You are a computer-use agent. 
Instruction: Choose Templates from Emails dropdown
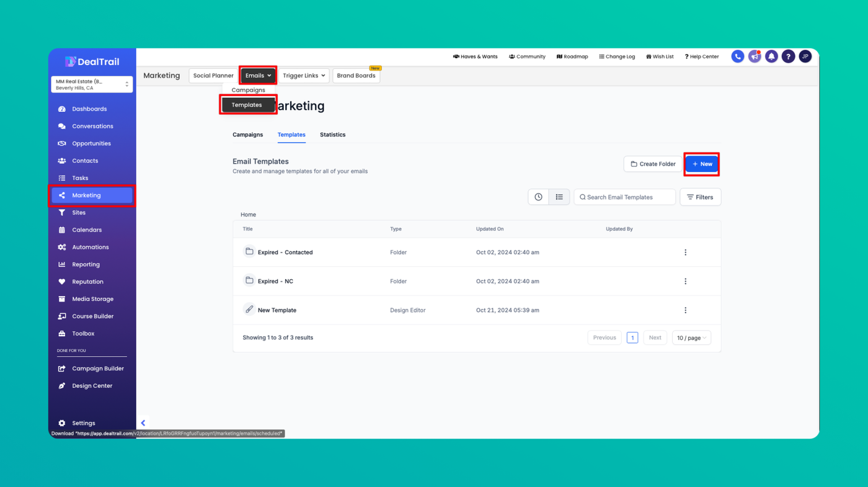pyautogui.click(x=248, y=105)
